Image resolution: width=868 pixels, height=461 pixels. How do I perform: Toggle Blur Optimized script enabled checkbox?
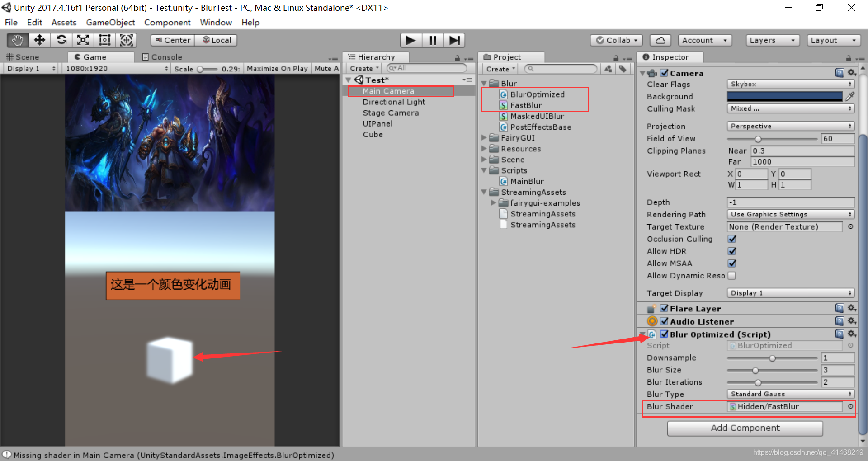[664, 334]
